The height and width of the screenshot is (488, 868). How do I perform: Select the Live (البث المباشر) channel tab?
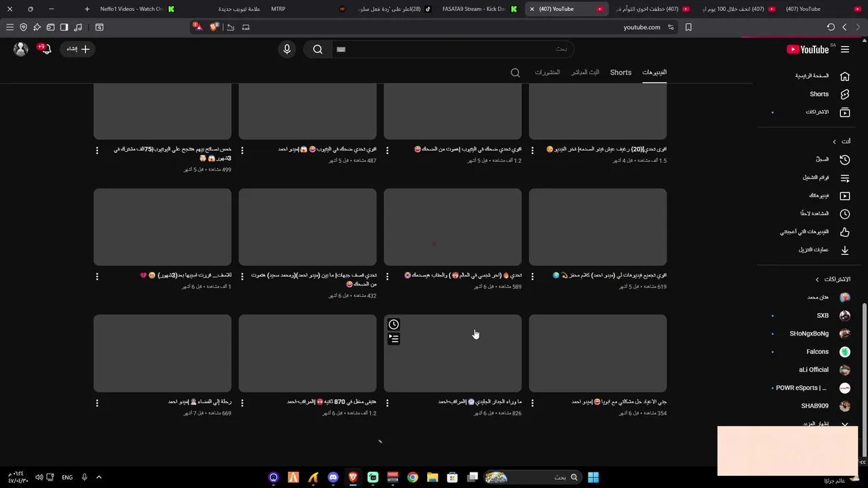pyautogui.click(x=585, y=73)
